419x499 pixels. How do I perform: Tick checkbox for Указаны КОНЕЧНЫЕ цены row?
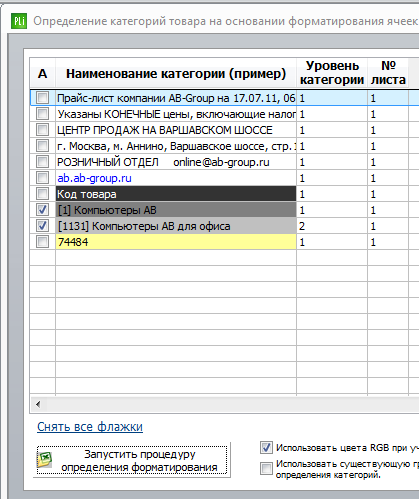42,114
